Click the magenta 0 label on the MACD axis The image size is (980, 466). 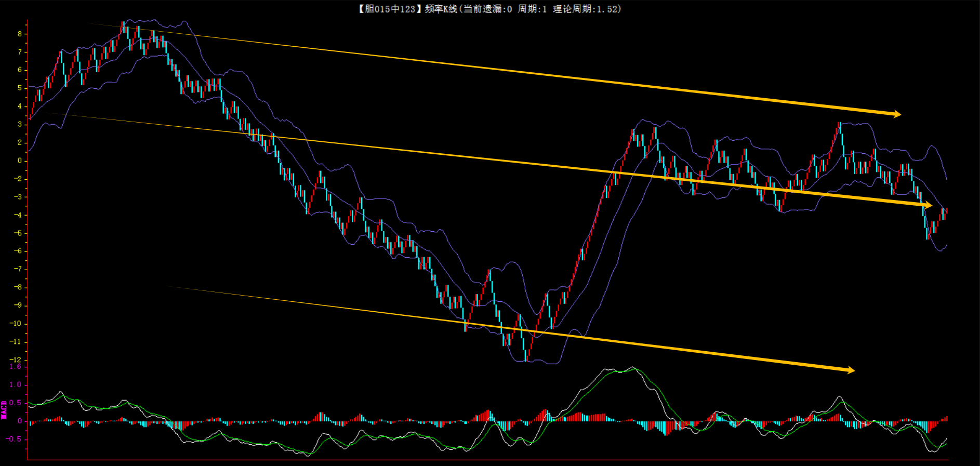(20, 421)
